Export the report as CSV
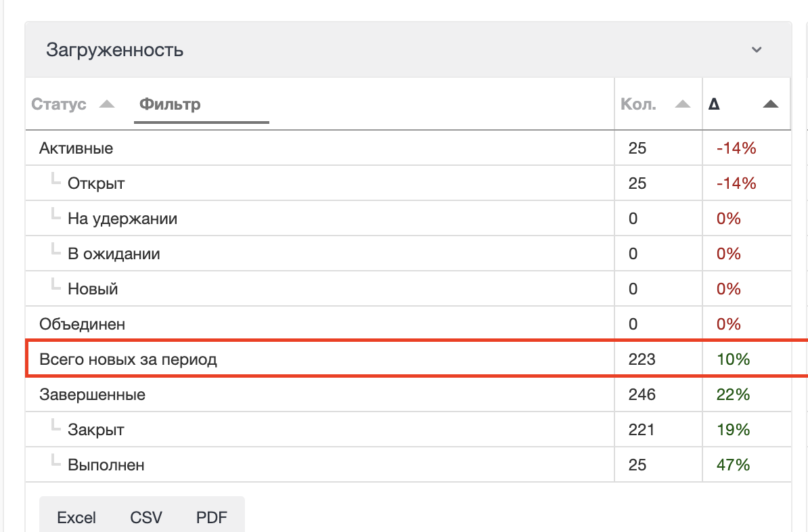Viewport: 808px width, 532px height. (145, 517)
